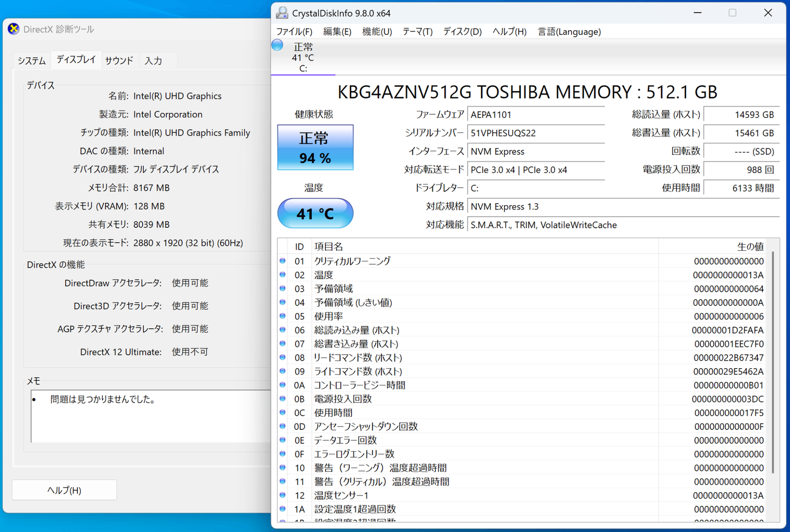Click status dot for row 03 予備領域
The width and height of the screenshot is (790, 532).
pyautogui.click(x=283, y=288)
